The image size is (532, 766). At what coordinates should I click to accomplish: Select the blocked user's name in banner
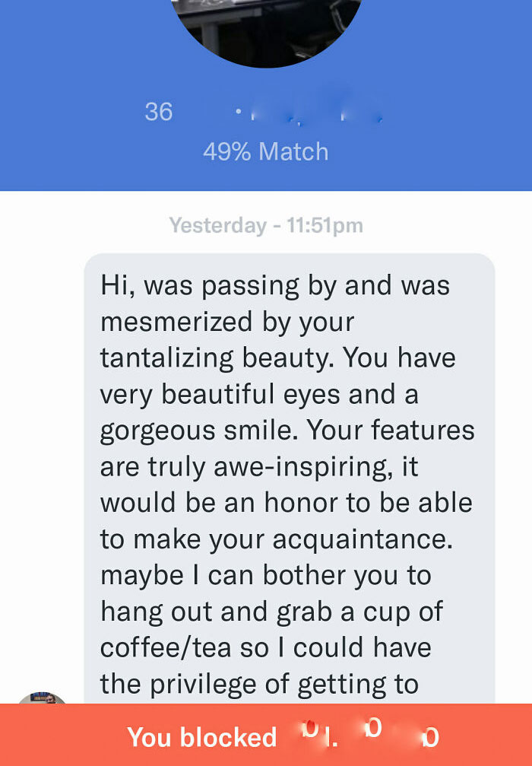372,736
